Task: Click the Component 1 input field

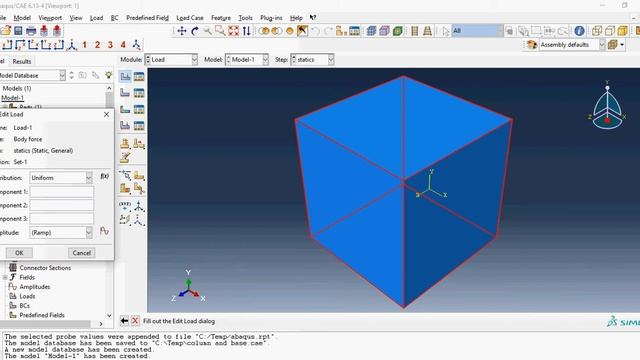Action: point(62,192)
